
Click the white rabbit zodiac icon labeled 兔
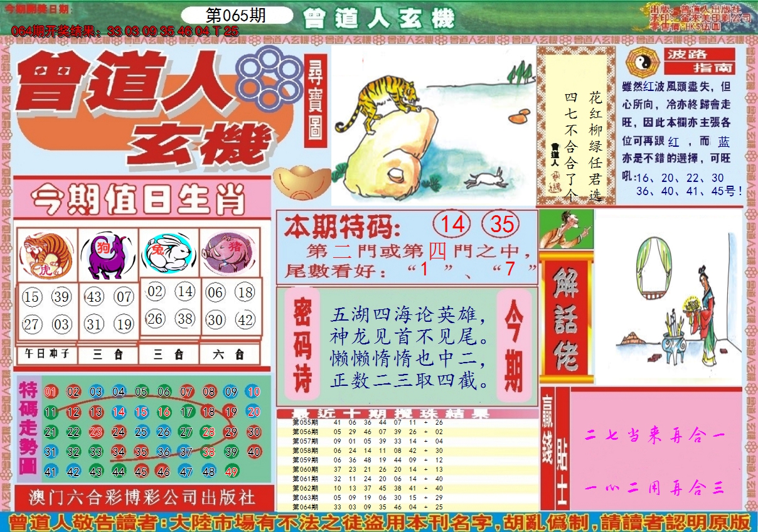coord(169,253)
